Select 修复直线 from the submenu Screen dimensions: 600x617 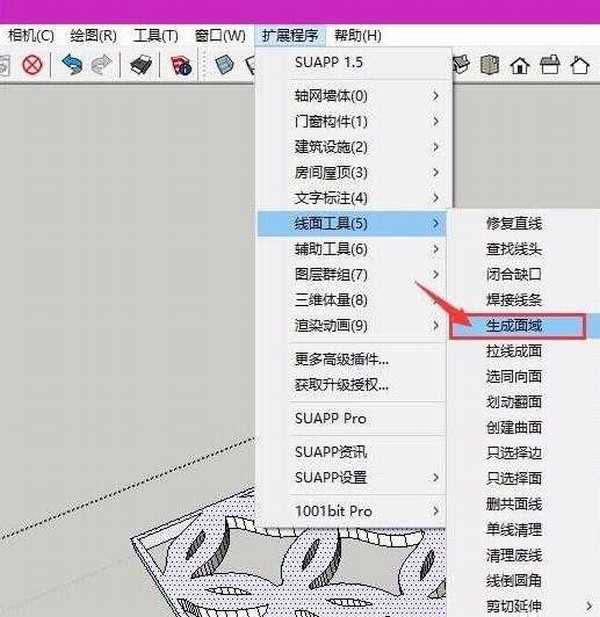point(515,223)
